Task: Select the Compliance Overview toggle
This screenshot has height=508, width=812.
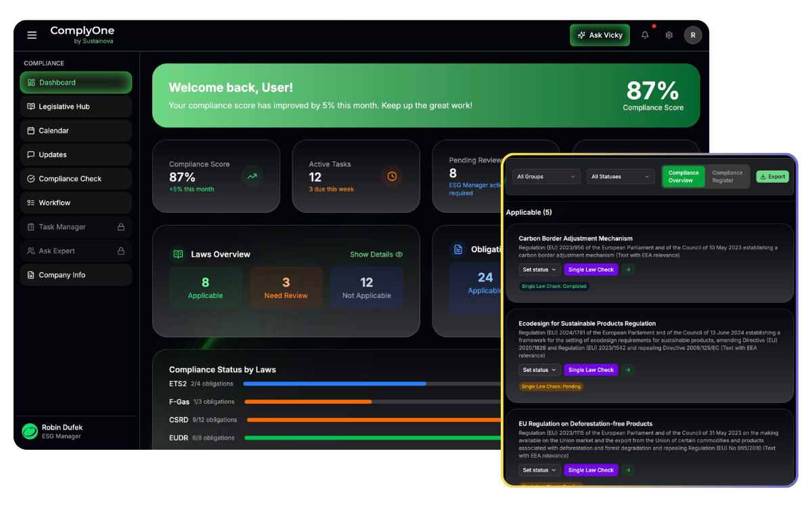Action: click(x=683, y=177)
